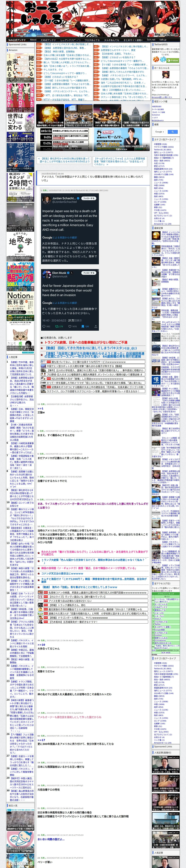The height and width of the screenshot is (868, 186).
Task: Click Google translation link in Jordan Schachtel tweet
Action: pos(60,237)
